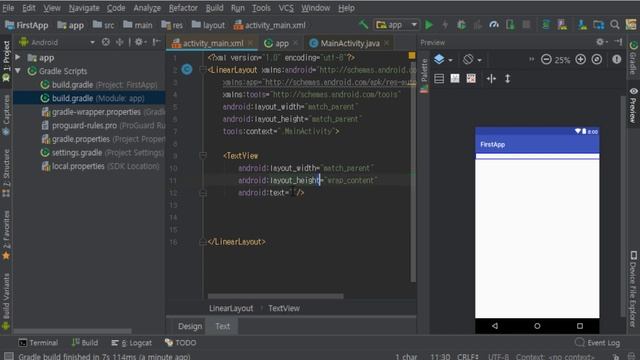Image resolution: width=640 pixels, height=360 pixels.
Task: Hide the project panel icon
Action: pyautogui.click(x=156, y=42)
